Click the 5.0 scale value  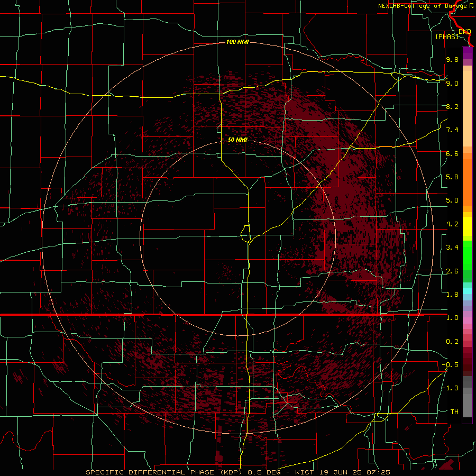[452, 200]
